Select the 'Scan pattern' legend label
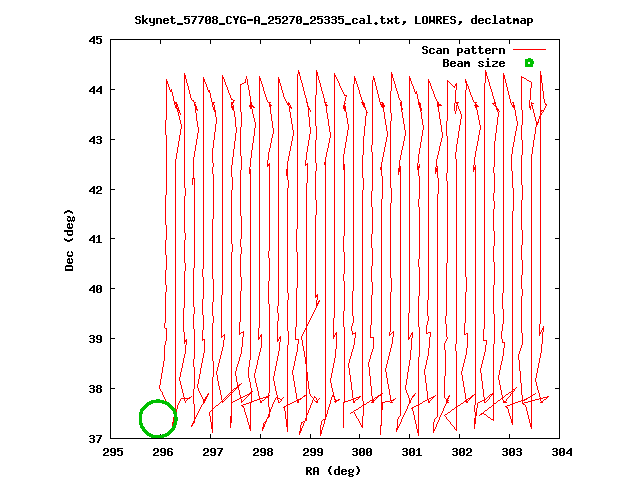This screenshot has width=640, height=480. pyautogui.click(x=463, y=51)
